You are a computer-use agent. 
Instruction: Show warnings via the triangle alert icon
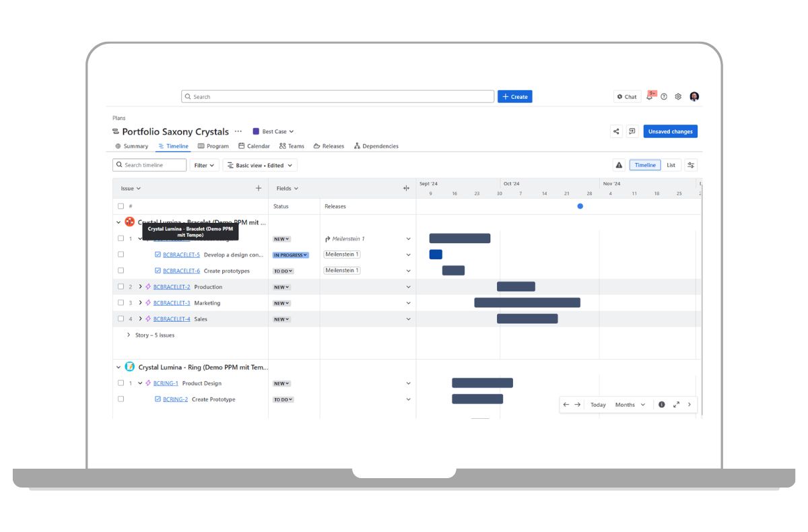[619, 165]
